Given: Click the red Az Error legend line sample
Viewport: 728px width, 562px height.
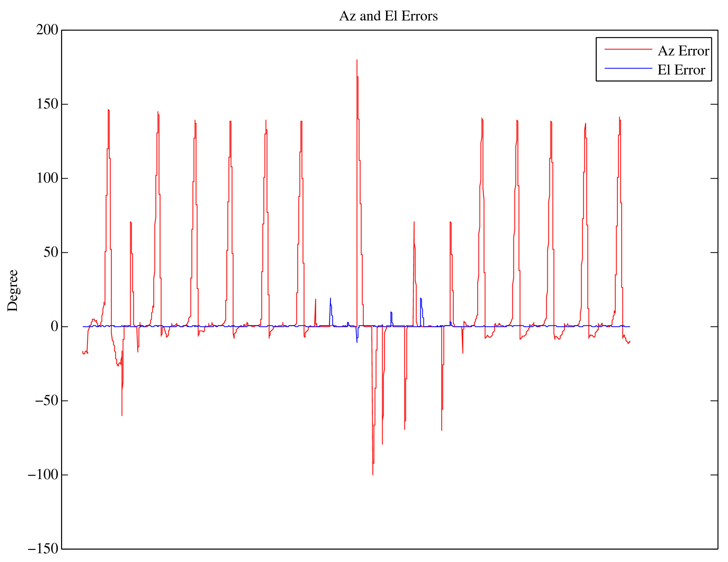Looking at the screenshot, I should click(x=628, y=49).
